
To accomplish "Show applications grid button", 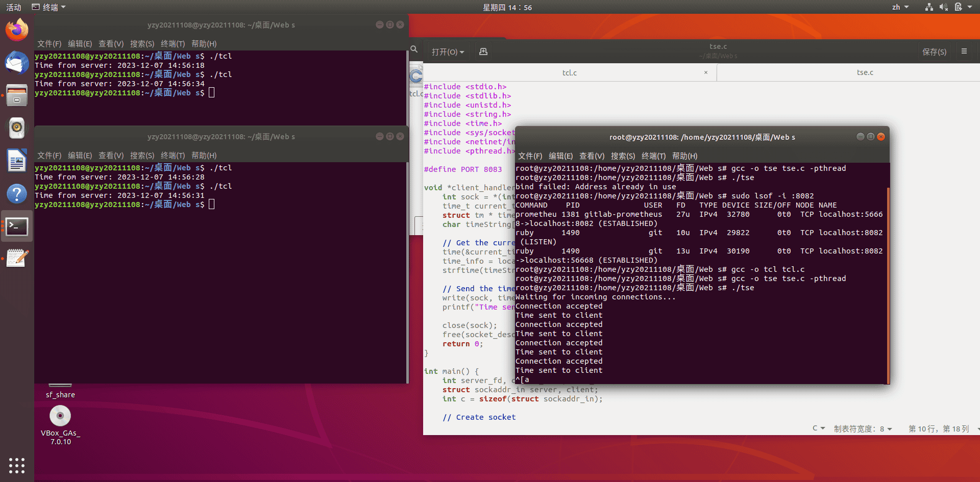I will pos(17,465).
